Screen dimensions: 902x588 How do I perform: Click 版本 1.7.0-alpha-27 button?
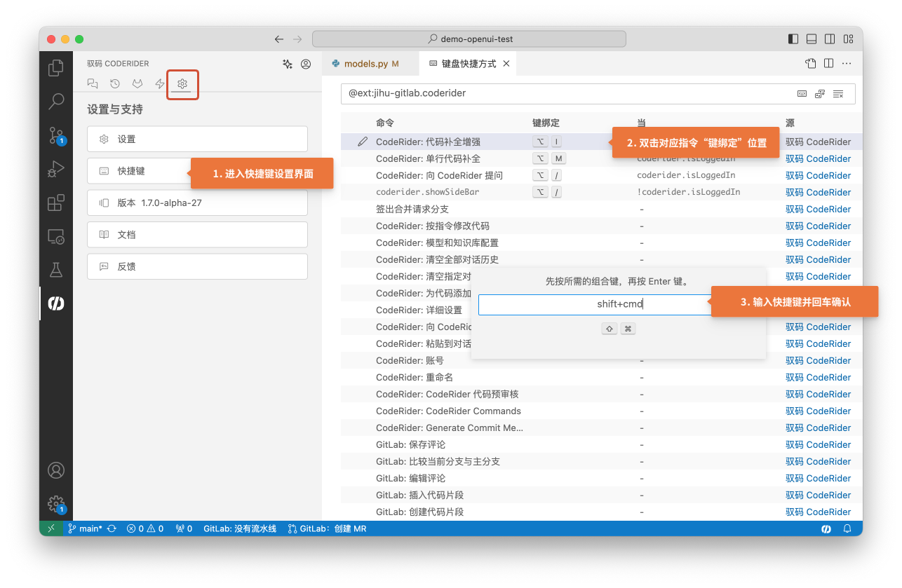point(197,203)
